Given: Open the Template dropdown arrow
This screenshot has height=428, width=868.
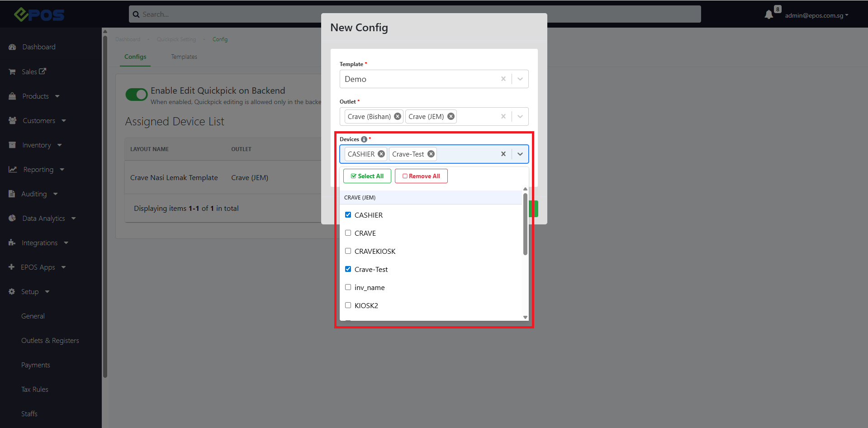Looking at the screenshot, I should (x=520, y=79).
